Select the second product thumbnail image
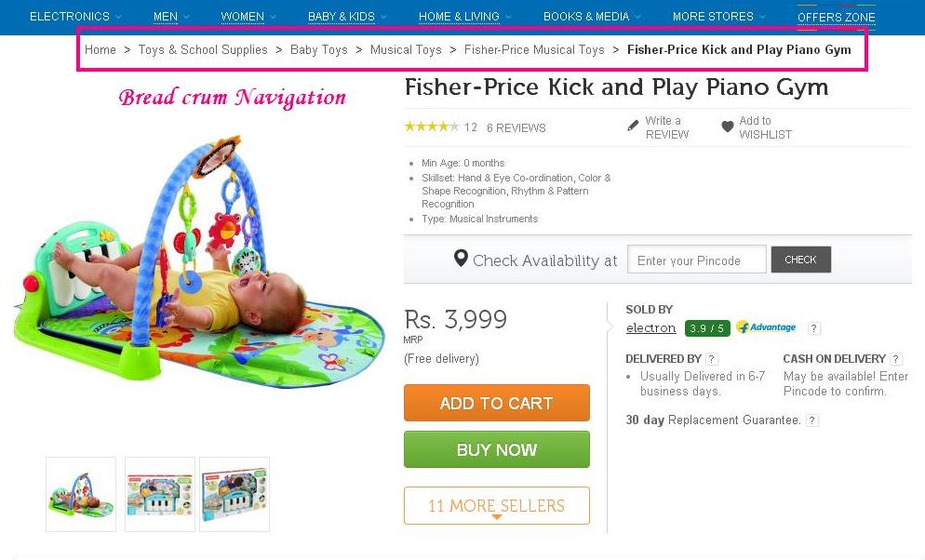 [160, 494]
